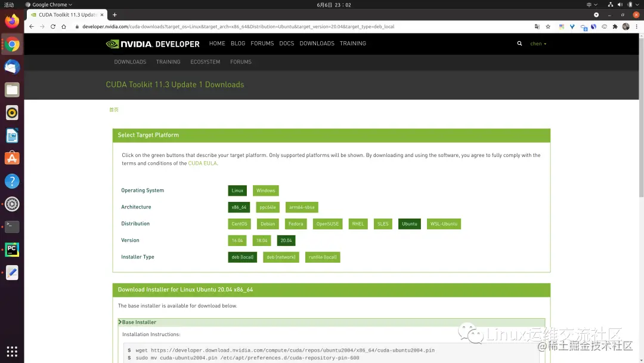Image resolution: width=644 pixels, height=363 pixels.
Task: Pick version 18.04
Action: [262, 241]
